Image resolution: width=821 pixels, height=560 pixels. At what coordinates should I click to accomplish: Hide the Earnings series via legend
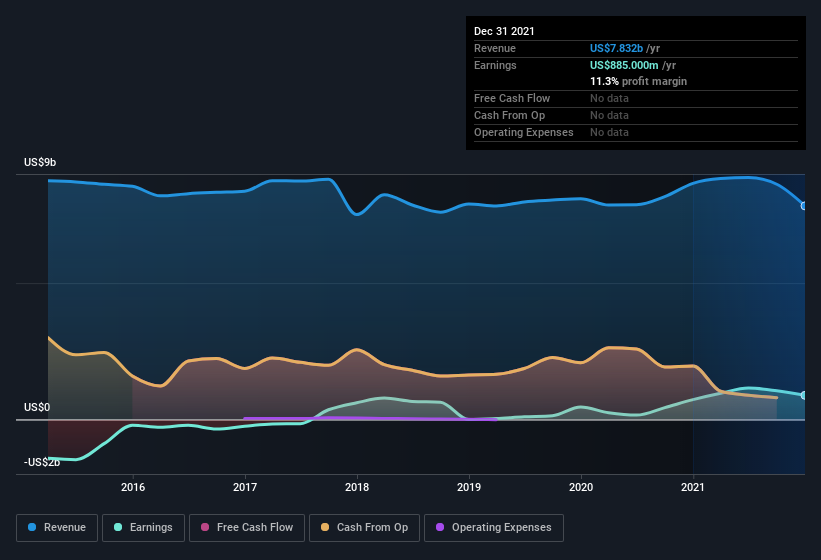[143, 527]
